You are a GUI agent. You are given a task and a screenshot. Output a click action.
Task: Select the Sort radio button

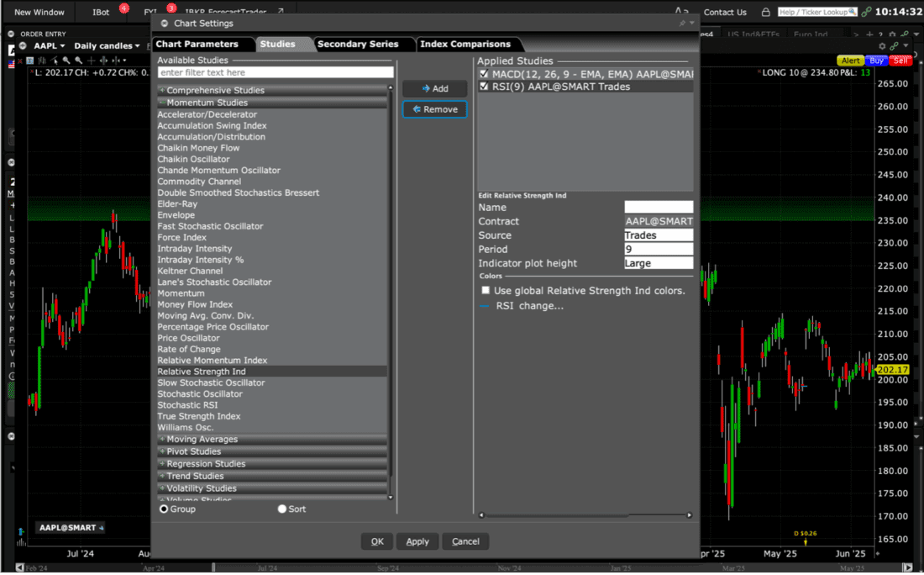coord(282,509)
